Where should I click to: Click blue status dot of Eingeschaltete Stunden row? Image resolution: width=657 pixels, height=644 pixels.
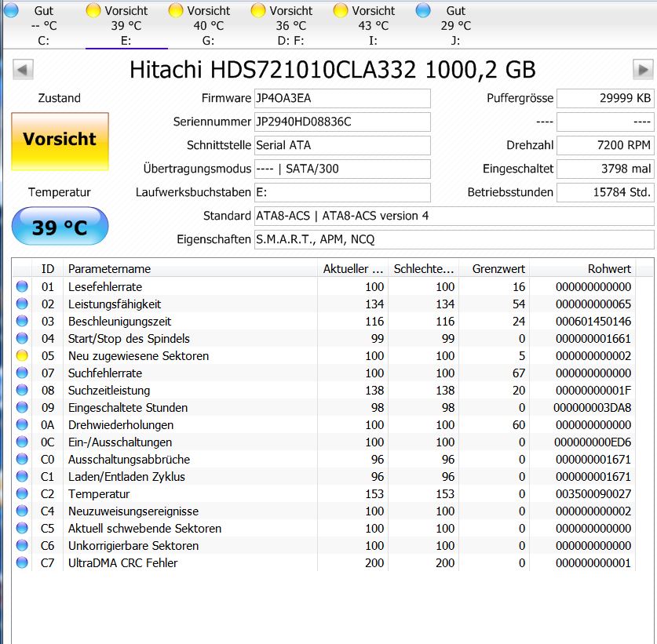pos(22,407)
